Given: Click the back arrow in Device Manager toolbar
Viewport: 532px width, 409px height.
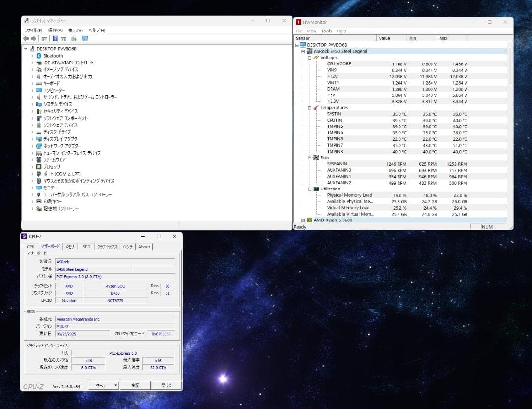Looking at the screenshot, I should coord(26,39).
